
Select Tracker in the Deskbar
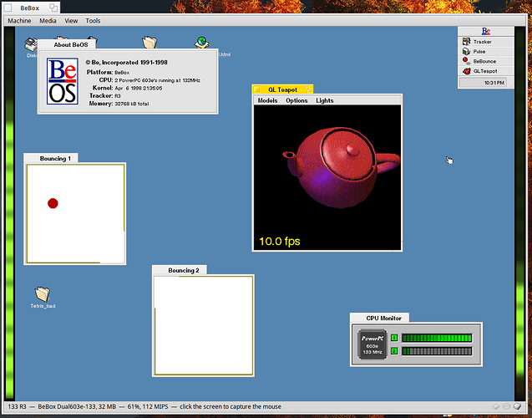point(486,42)
